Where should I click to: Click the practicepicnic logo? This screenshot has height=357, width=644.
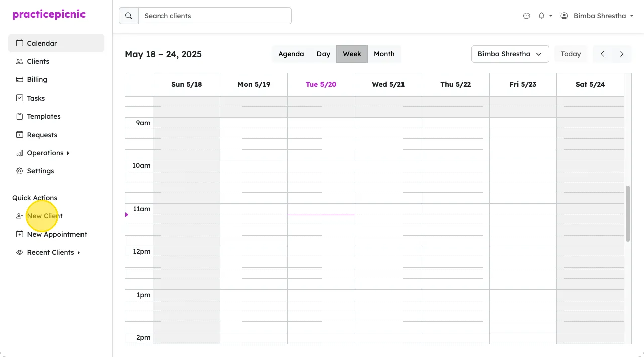[x=49, y=15]
